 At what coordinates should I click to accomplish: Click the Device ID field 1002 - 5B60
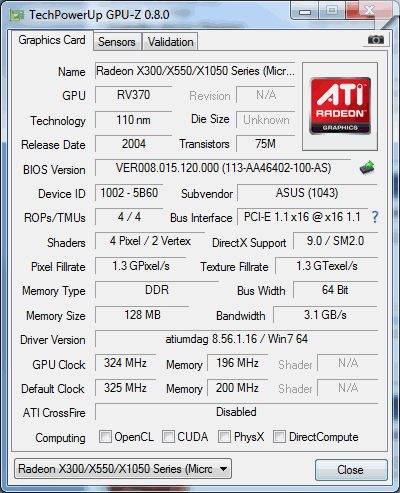[x=129, y=193]
